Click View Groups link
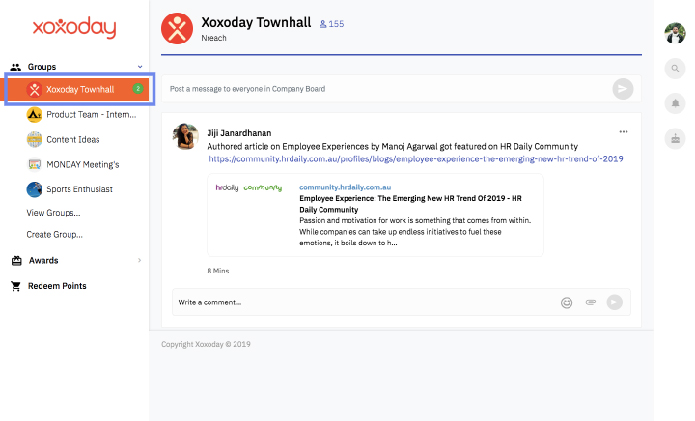695x421 pixels. pyautogui.click(x=53, y=213)
